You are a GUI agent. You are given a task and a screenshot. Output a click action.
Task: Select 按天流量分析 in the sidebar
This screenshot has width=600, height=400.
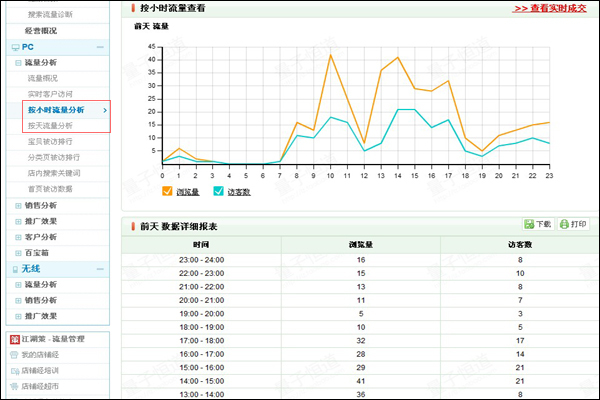pyautogui.click(x=50, y=126)
